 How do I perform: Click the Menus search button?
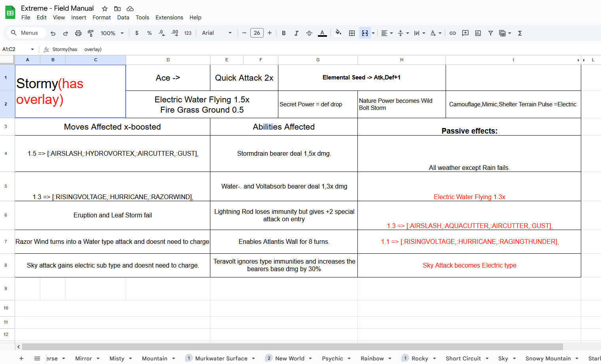tap(25, 33)
